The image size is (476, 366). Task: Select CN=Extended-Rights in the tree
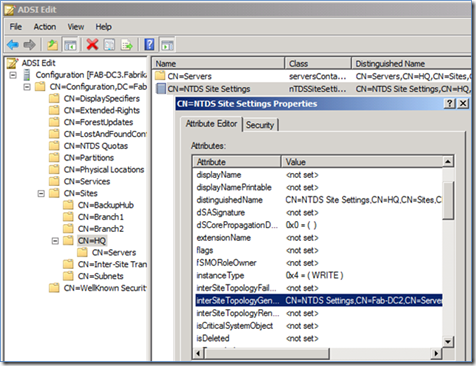click(x=102, y=110)
